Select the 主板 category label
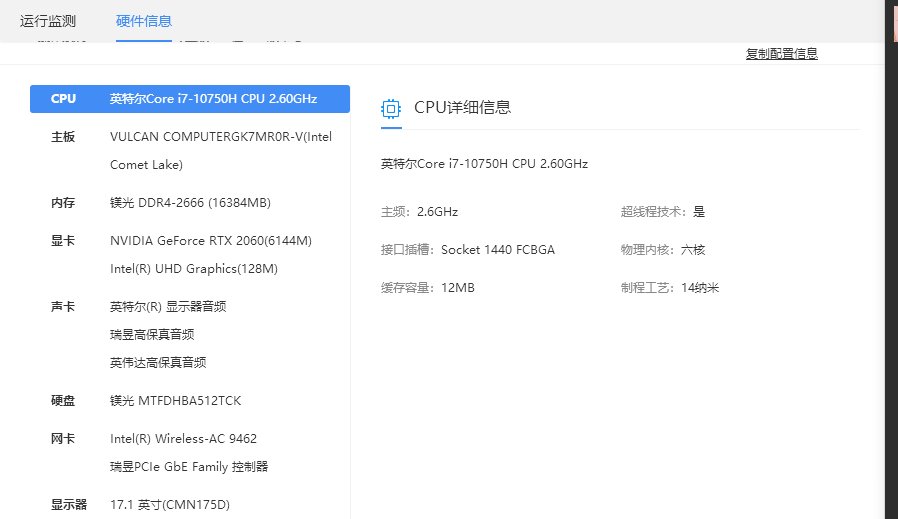Image resolution: width=898 pixels, height=519 pixels. click(x=63, y=137)
